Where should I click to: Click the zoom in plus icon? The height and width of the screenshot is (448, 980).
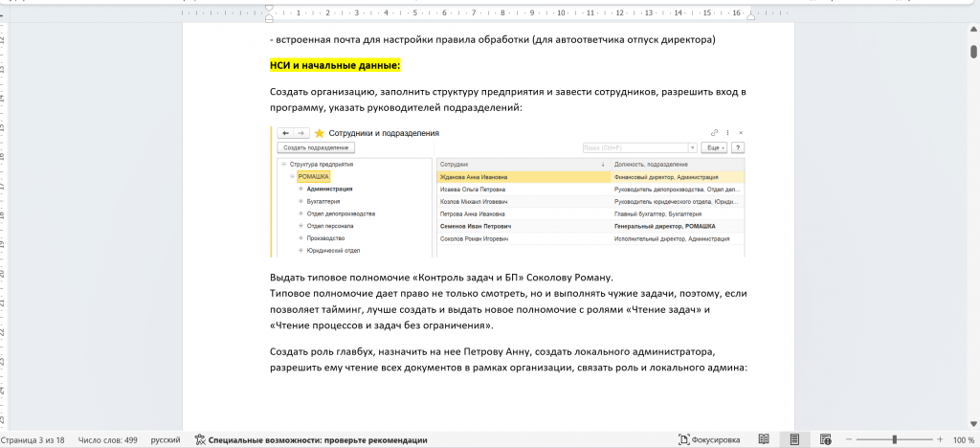click(940, 440)
